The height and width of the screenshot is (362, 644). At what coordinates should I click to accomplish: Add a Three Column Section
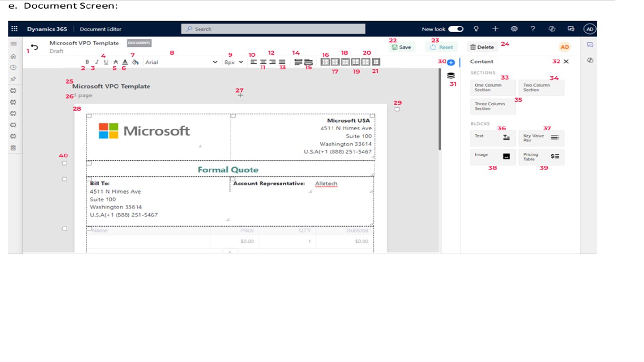[493, 106]
